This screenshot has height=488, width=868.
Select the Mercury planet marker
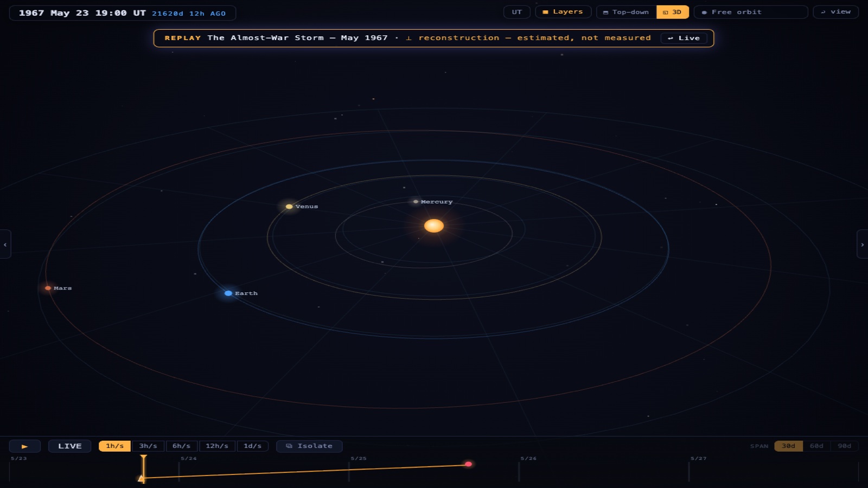416,202
